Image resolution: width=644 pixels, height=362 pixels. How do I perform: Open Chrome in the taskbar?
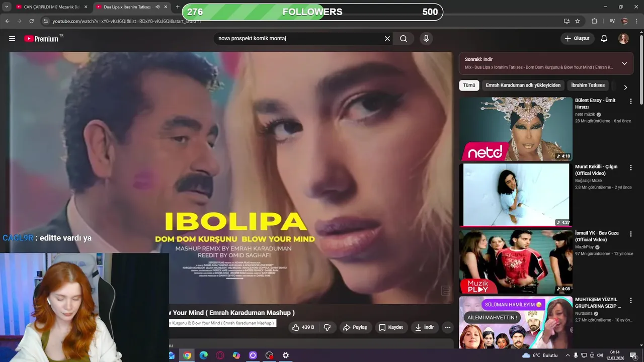pos(187,355)
